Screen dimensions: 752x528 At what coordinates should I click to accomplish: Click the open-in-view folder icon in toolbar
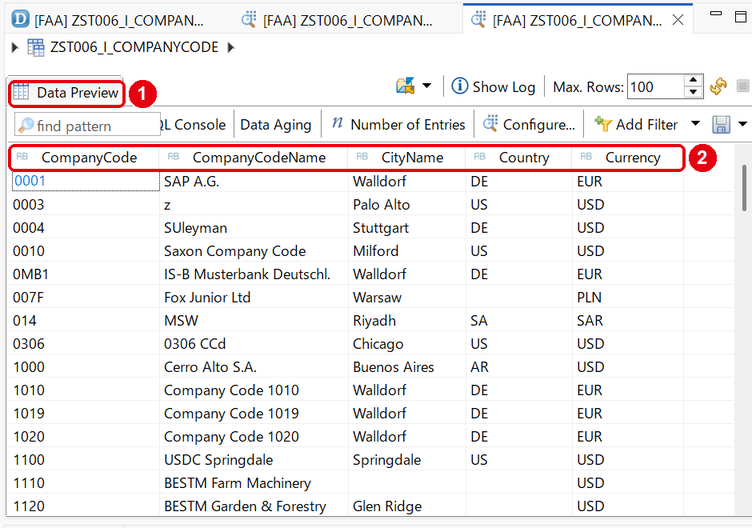tap(405, 86)
